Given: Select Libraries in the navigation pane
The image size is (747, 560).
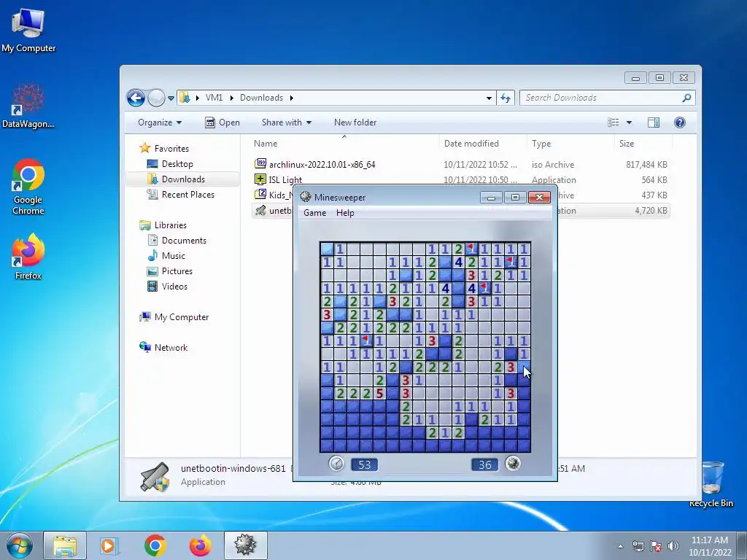Looking at the screenshot, I should [163, 225].
